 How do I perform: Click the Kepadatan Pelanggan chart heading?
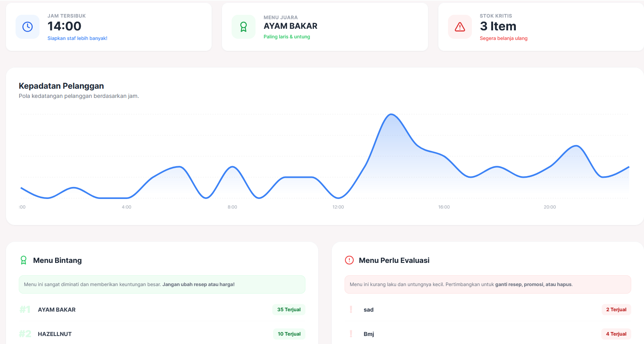(x=61, y=86)
